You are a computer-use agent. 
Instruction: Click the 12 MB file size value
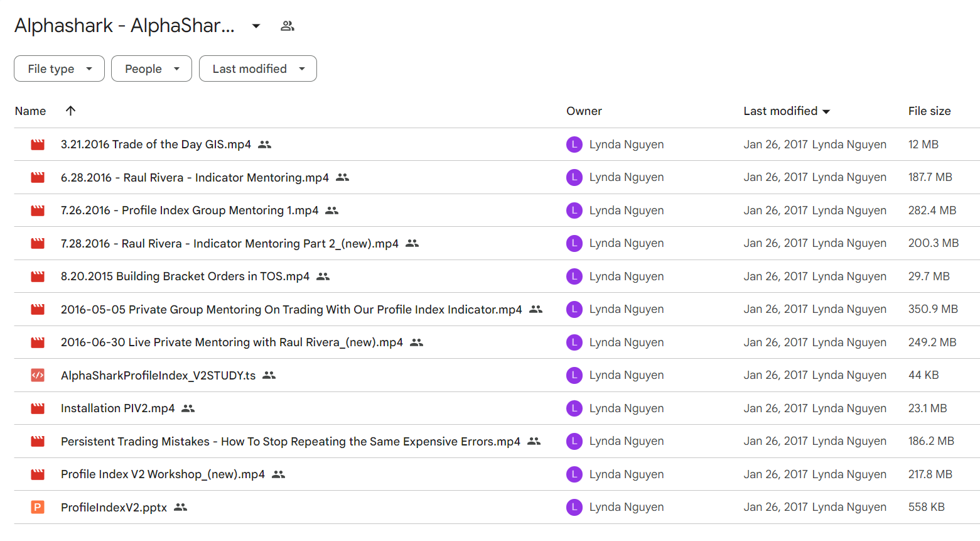923,145
